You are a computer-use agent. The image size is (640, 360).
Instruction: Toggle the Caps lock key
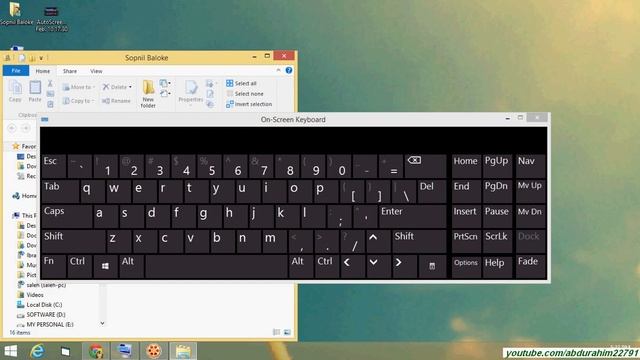[x=67, y=216]
